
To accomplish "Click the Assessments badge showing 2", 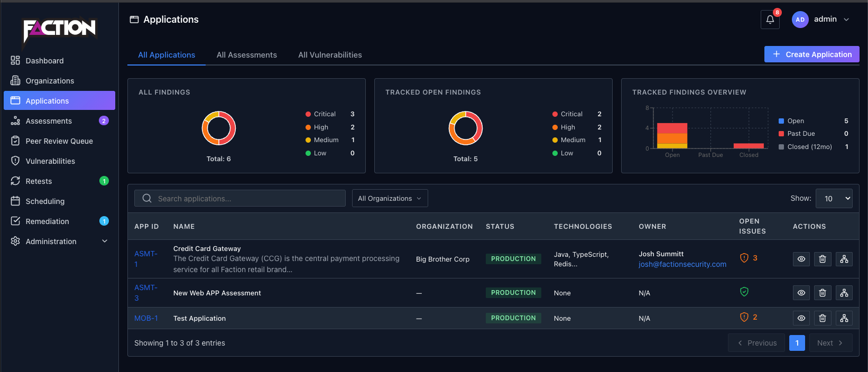I will [x=104, y=121].
